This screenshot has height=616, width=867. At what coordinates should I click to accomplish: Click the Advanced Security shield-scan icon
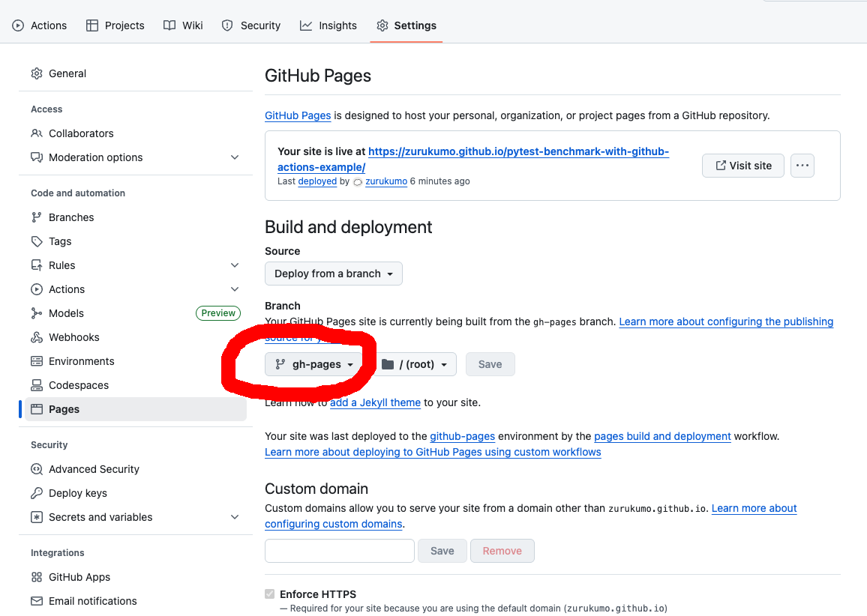pos(37,469)
